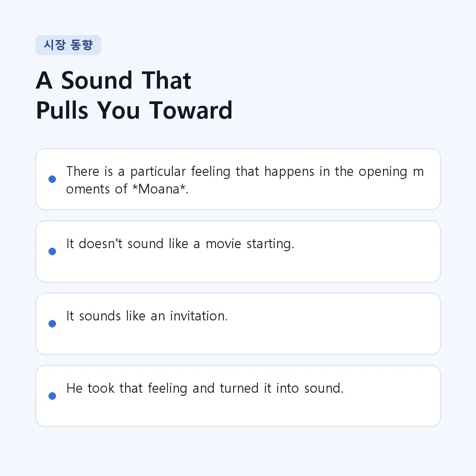The image size is (476, 476).
Task: Click the heading line 'A Sound That'
Action: (114, 81)
